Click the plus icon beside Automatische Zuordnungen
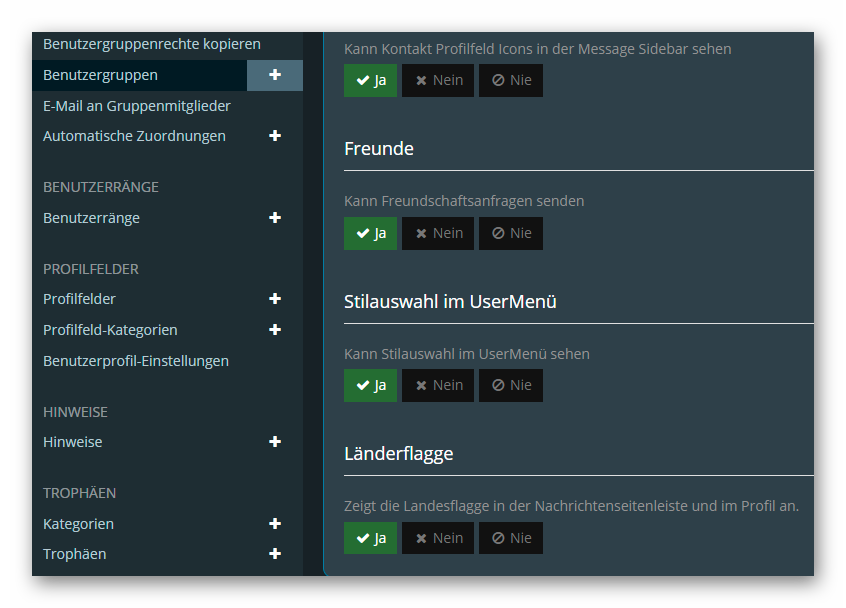The height and width of the screenshot is (608, 846). tap(275, 136)
